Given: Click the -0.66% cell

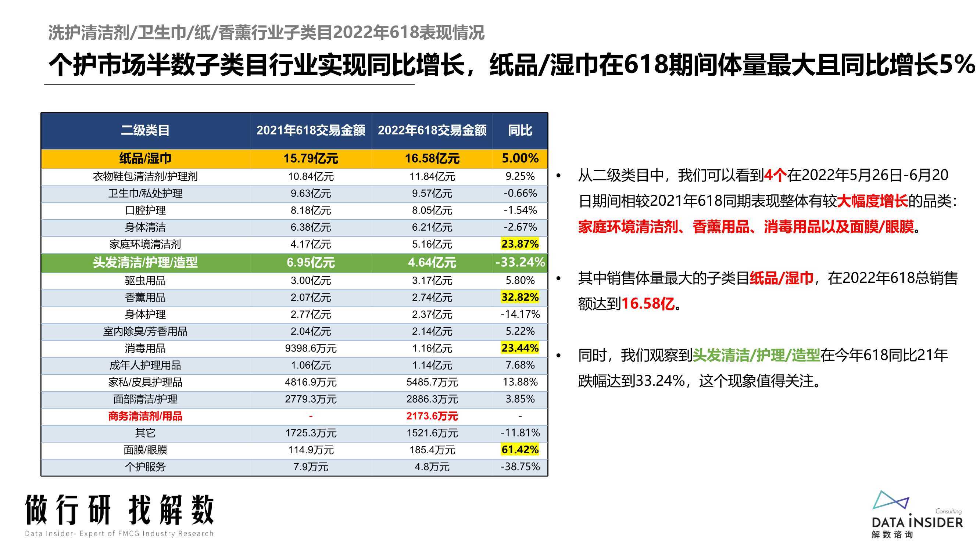Looking at the screenshot, I should [520, 193].
